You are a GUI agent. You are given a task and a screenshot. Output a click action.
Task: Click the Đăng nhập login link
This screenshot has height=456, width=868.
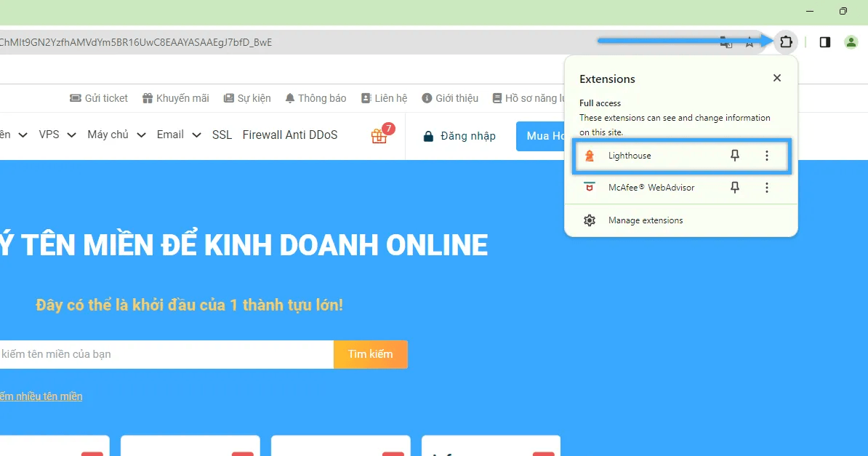(x=459, y=136)
